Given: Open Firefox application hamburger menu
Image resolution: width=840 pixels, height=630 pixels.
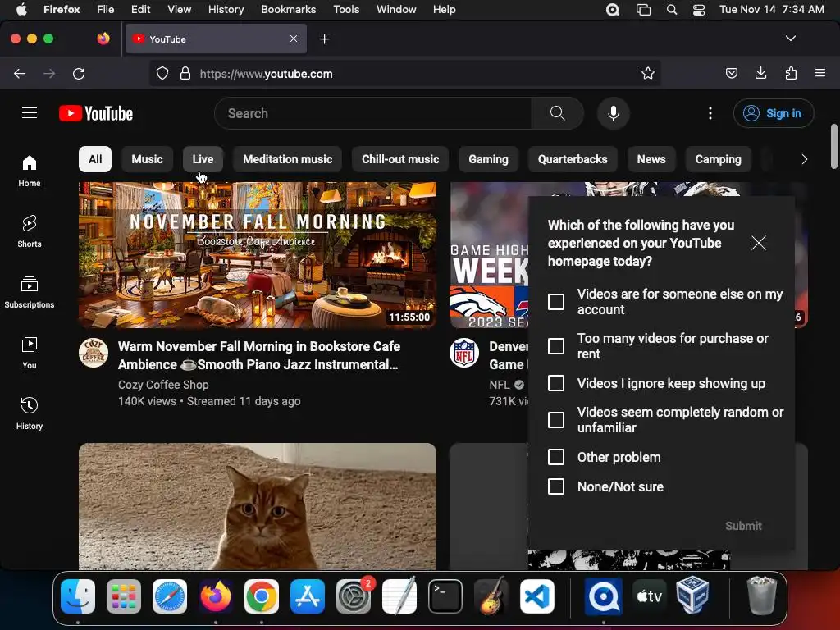Looking at the screenshot, I should pyautogui.click(x=820, y=73).
